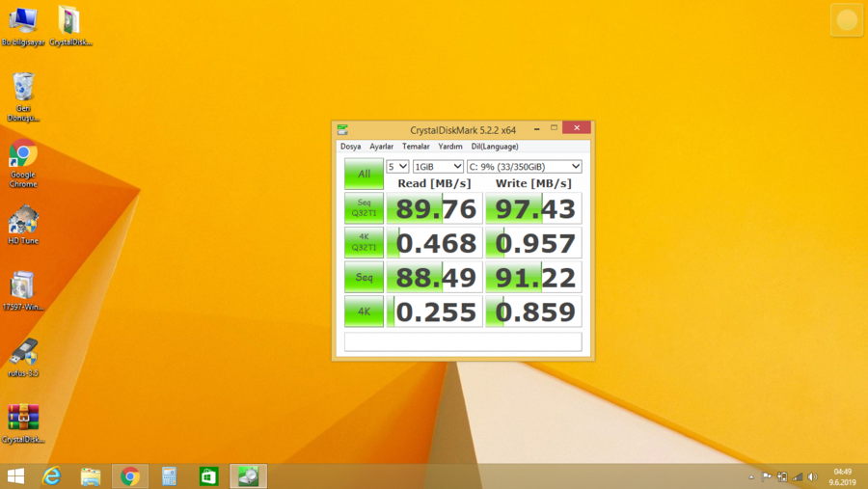Open the taskbar clock showing 04:49
868x489 pixels.
843,476
